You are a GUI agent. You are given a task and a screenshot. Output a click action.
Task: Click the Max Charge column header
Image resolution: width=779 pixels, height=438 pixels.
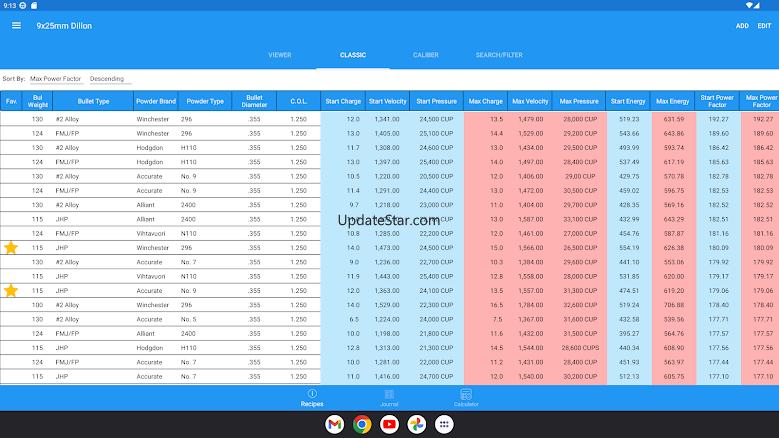click(486, 101)
